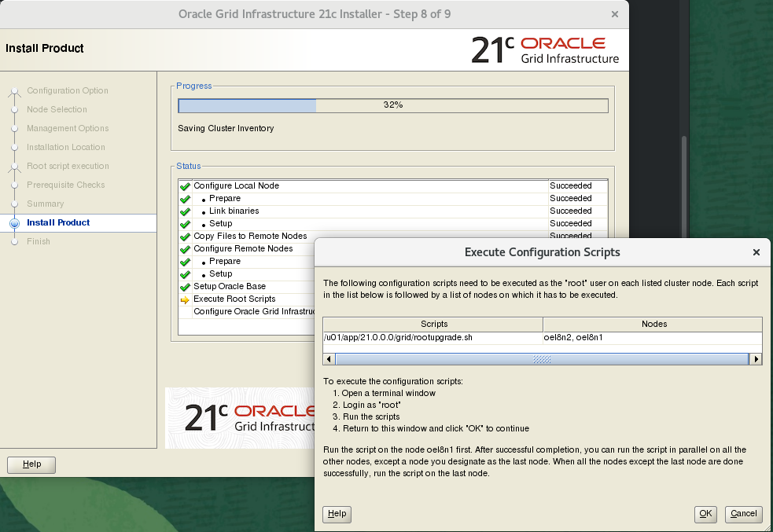Screen dimensions: 773x532
Task: Select the rootupgrade.sh script path cell
Action: pyautogui.click(x=433, y=337)
